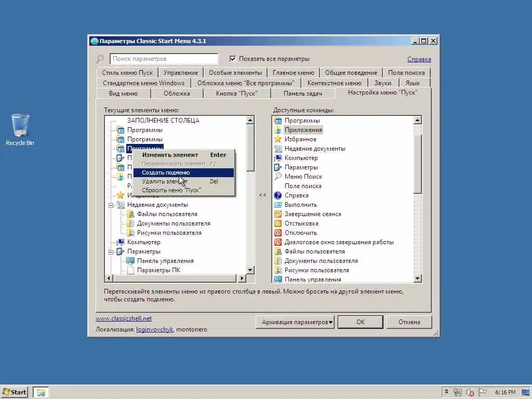
Task: Click the Документы пользователя icon in current menu tree
Action: tap(130, 223)
